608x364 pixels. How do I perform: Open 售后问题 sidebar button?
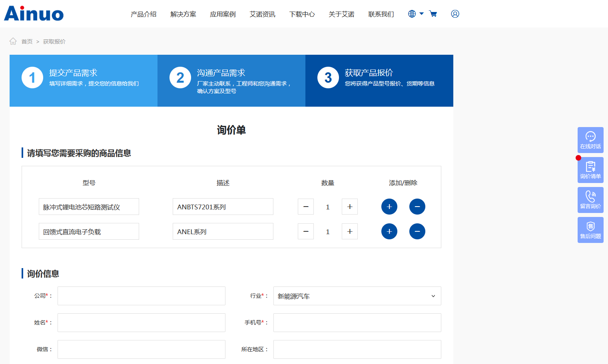point(590,230)
